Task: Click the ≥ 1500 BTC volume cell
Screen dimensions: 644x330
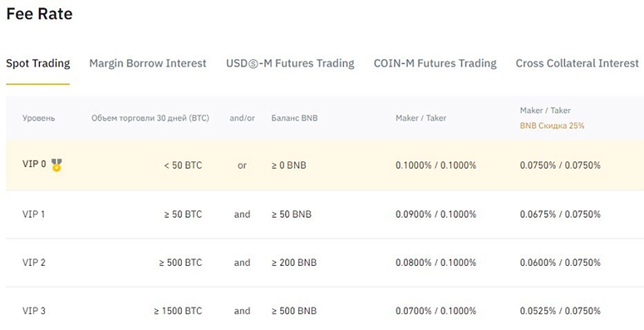Action: (x=178, y=311)
